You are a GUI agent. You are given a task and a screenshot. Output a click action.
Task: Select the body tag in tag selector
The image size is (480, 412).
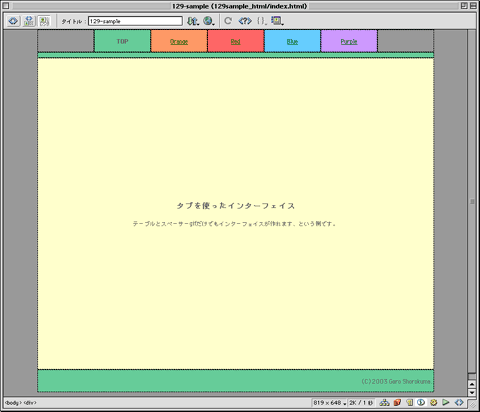point(13,403)
